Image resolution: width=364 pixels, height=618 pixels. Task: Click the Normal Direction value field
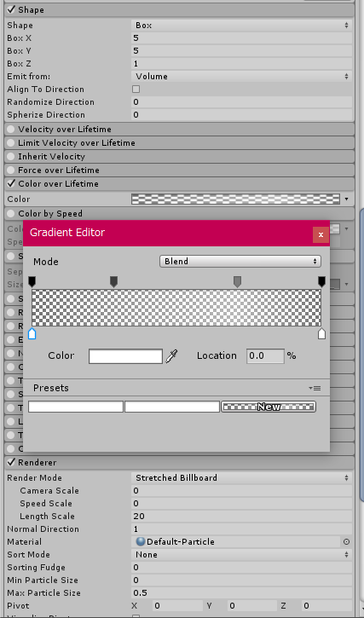(x=241, y=529)
